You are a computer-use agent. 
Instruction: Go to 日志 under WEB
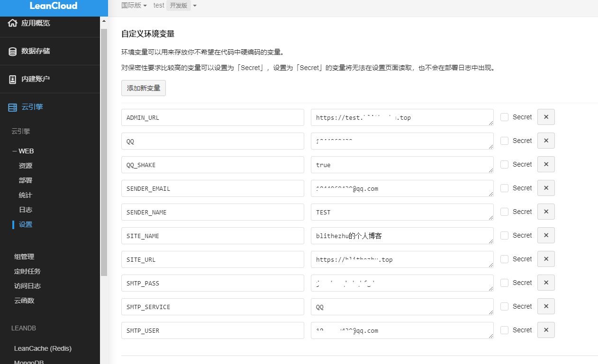point(26,210)
